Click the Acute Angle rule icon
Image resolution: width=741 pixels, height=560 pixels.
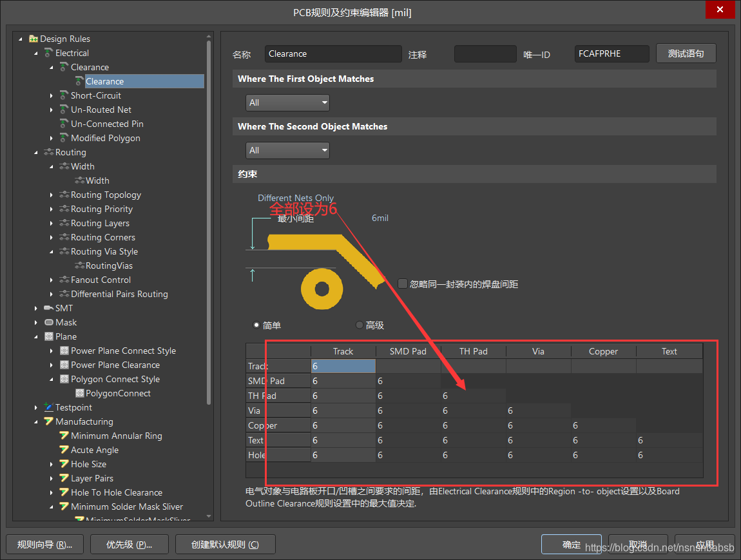tap(64, 449)
